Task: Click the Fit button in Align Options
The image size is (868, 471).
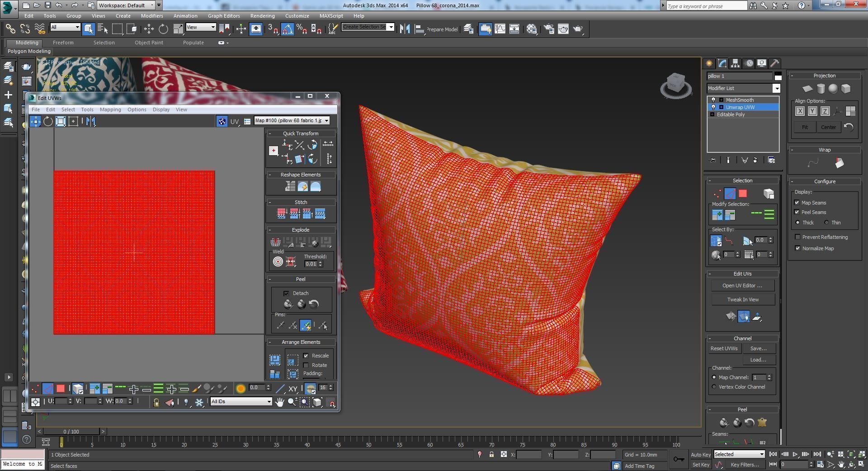Action: (805, 127)
